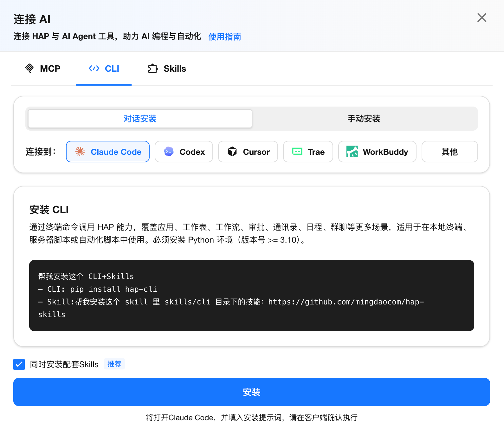Select Trae as connection target
This screenshot has height=437, width=504.
tap(308, 152)
